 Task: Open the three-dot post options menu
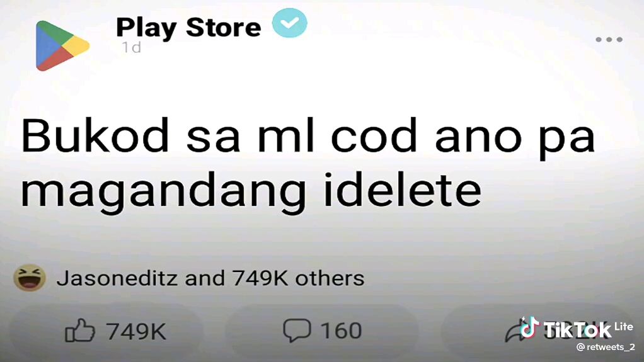tap(609, 40)
